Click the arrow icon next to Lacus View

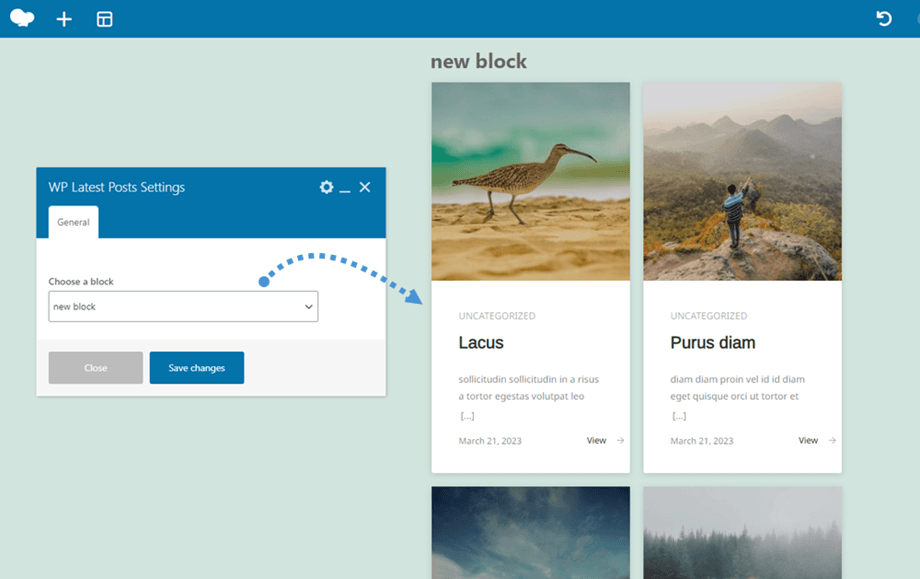click(620, 440)
